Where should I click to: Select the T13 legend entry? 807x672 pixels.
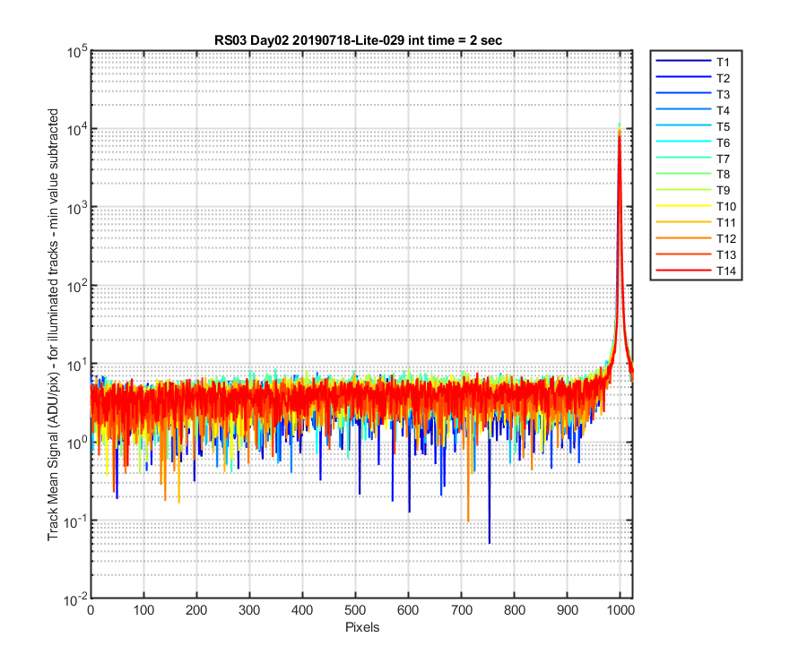click(x=696, y=254)
